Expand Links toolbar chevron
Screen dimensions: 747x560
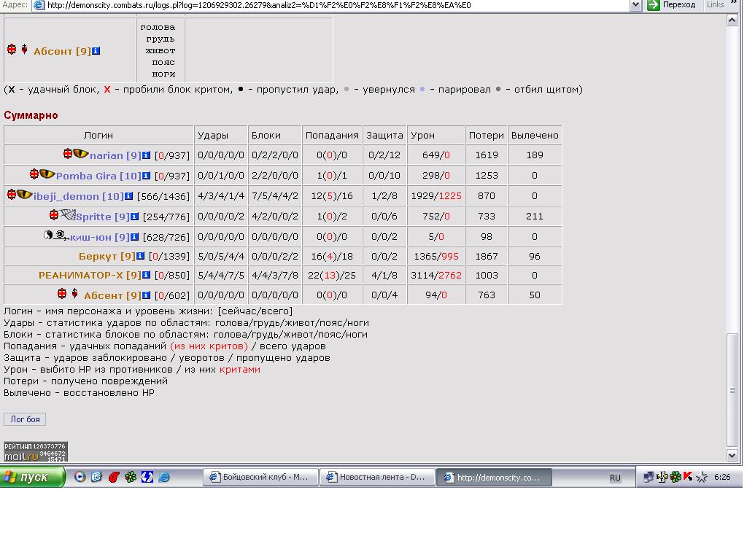(x=734, y=4)
